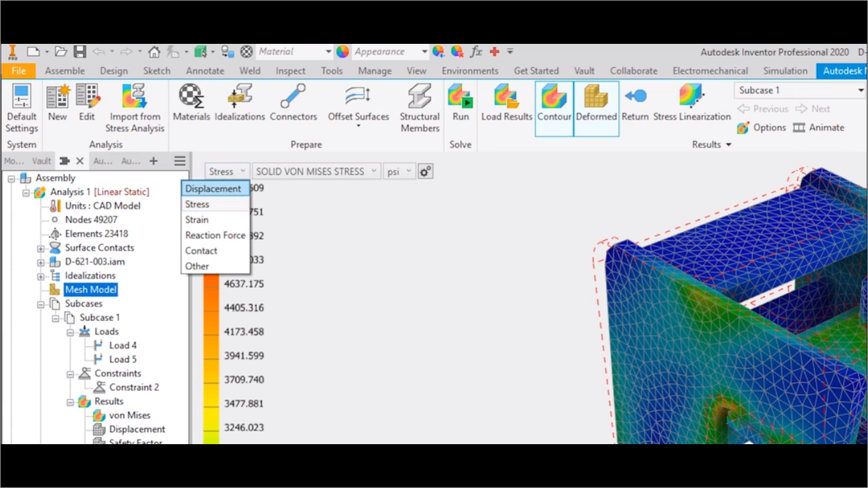The image size is (868, 488).
Task: Switch to the Vault browser tab
Action: pyautogui.click(x=42, y=161)
